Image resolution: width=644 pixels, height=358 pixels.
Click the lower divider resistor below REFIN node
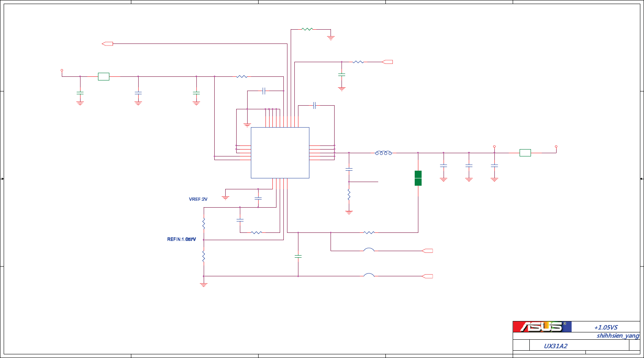coord(204,256)
